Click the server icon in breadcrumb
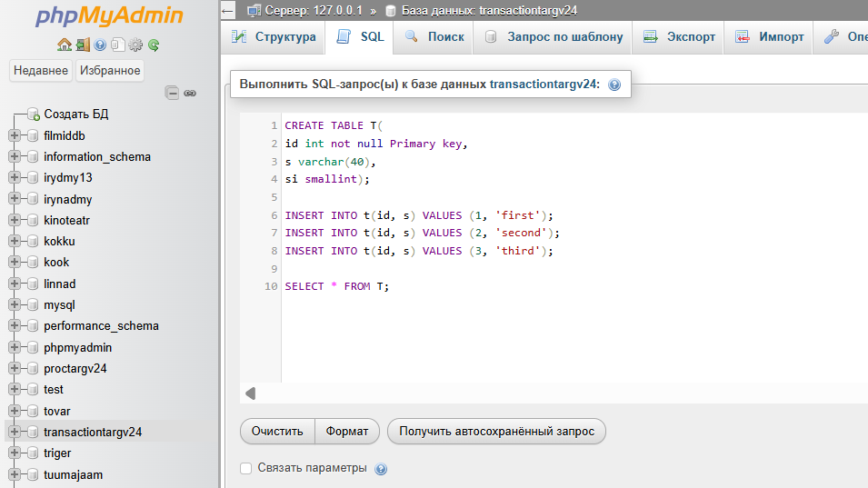Image resolution: width=868 pixels, height=488 pixels. point(254,11)
